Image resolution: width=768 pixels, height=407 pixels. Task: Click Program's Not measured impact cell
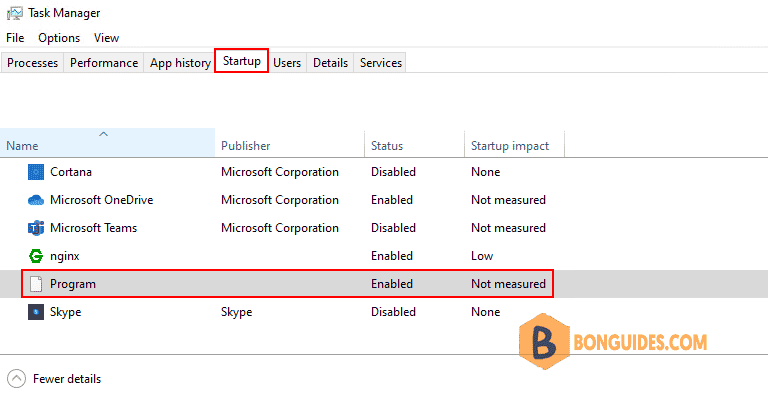508,284
